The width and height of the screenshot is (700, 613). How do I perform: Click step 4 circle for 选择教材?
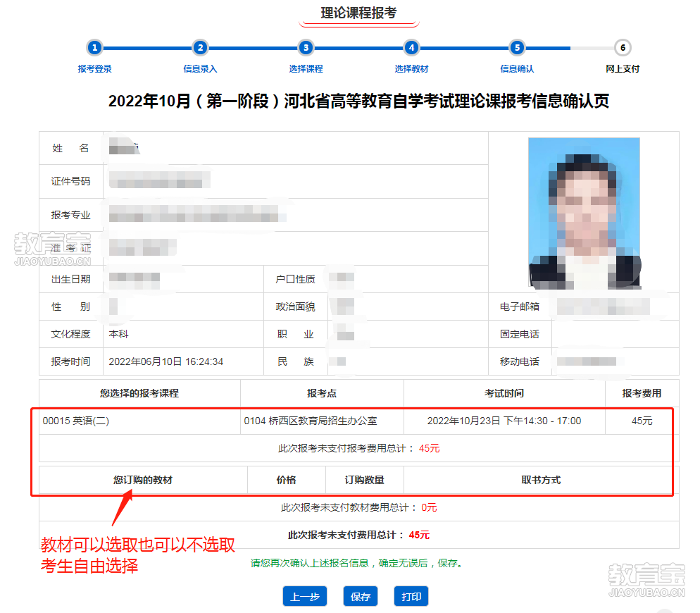pyautogui.click(x=411, y=48)
